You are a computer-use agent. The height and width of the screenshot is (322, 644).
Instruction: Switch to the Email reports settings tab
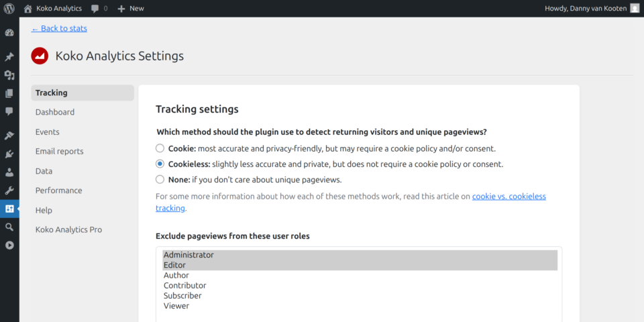(59, 152)
